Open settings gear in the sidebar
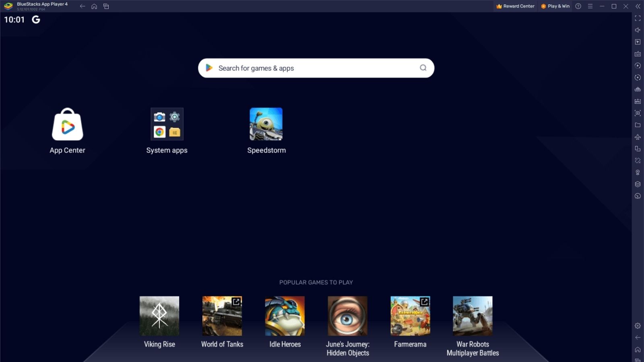The width and height of the screenshot is (644, 362). (638, 326)
